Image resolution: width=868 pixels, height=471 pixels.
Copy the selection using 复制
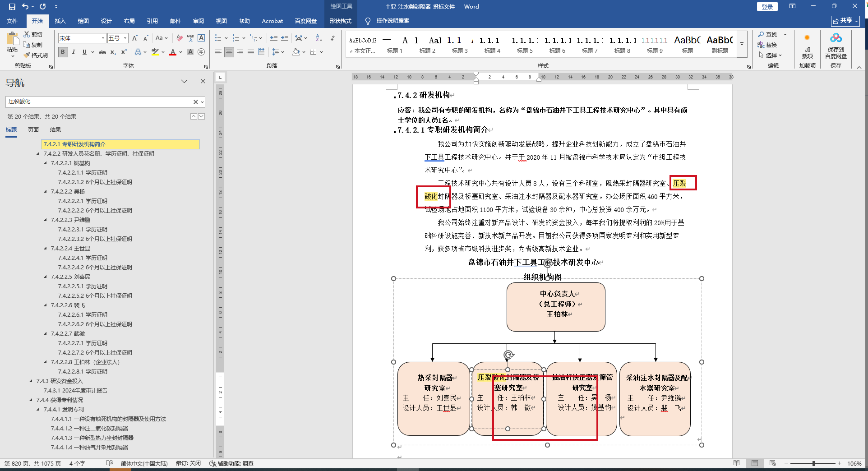tap(33, 45)
